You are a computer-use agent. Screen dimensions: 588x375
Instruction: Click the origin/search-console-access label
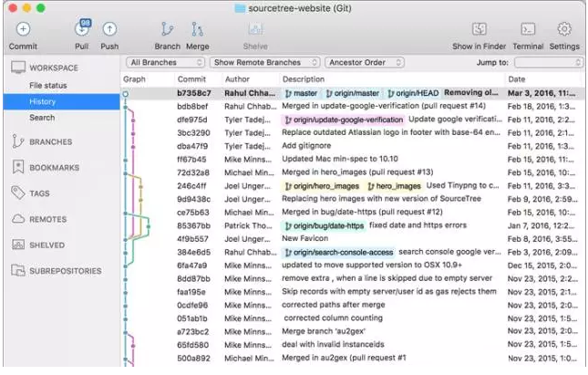[x=338, y=253]
